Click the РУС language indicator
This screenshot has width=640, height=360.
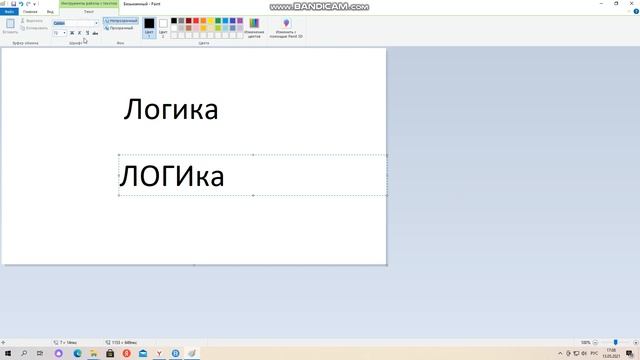(x=594, y=353)
